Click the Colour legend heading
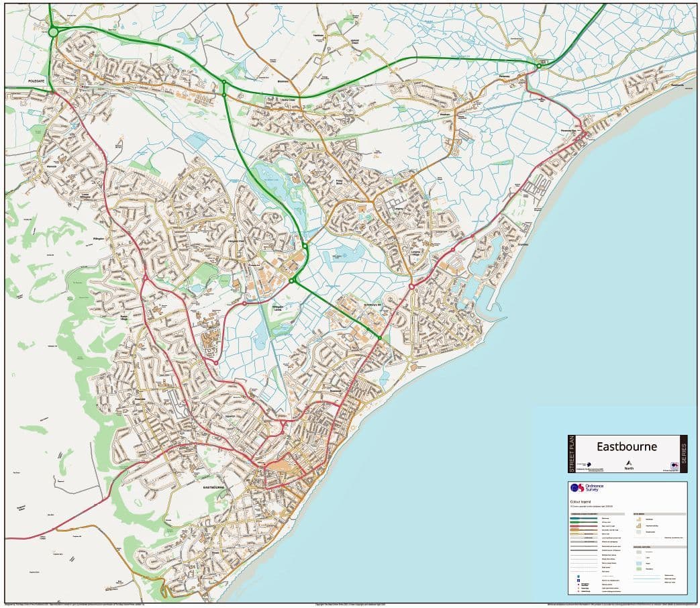Image resolution: width=700 pixels, height=608 pixels. pyautogui.click(x=581, y=502)
